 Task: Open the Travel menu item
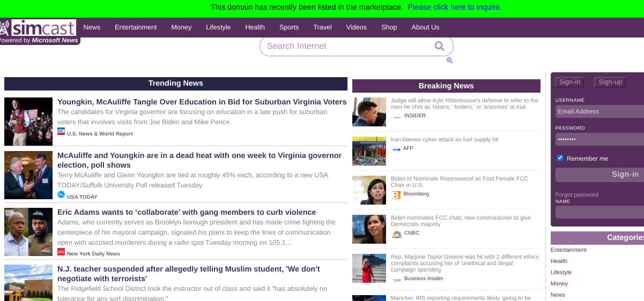point(323,27)
